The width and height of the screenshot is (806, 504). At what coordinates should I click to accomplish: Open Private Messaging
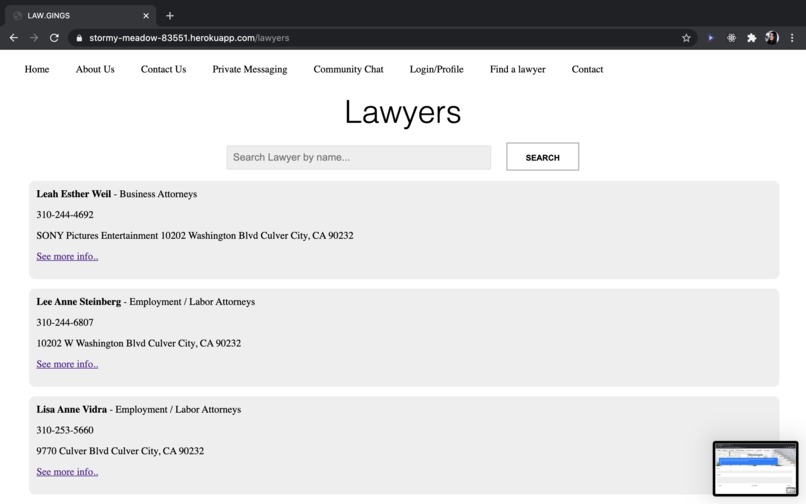(250, 69)
